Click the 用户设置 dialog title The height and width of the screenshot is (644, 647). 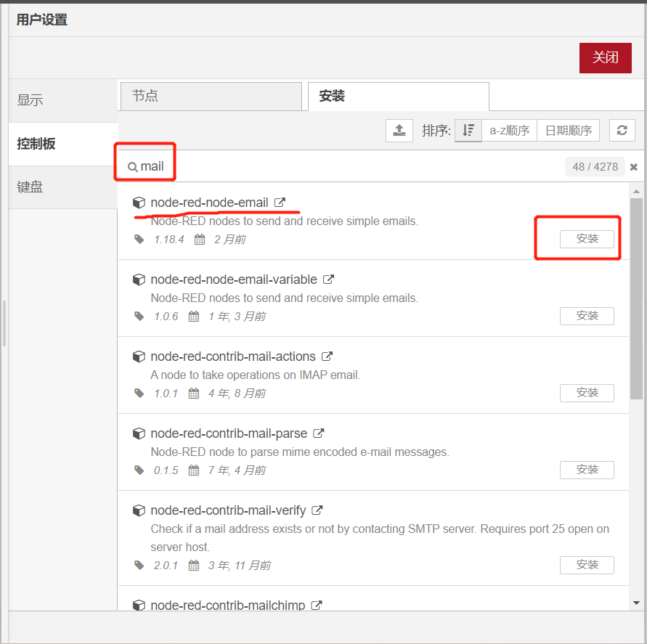coord(42,20)
